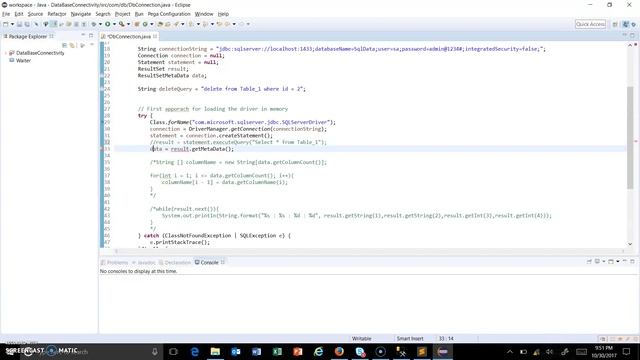Open the Refactor menu
640x360 pixels.
[57, 14]
